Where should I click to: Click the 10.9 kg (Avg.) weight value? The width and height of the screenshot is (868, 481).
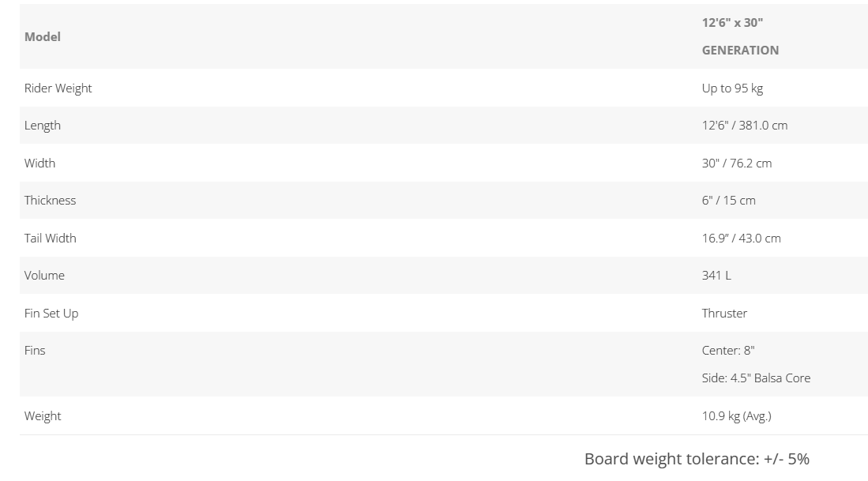(736, 415)
